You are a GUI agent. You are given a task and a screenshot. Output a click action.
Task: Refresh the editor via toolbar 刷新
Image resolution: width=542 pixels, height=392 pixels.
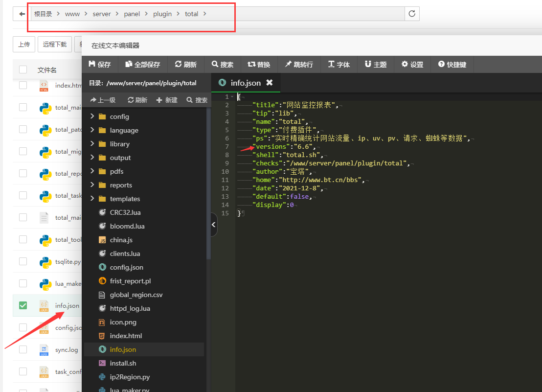click(185, 64)
